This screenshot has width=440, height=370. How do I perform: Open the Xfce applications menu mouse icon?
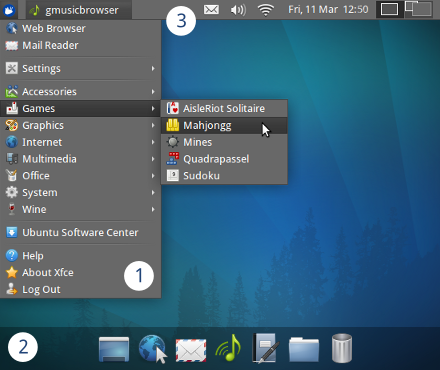(x=9, y=10)
